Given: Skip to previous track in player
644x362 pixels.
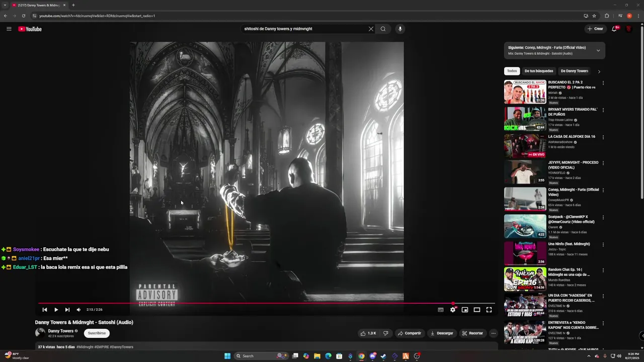Looking at the screenshot, I should [x=45, y=310].
